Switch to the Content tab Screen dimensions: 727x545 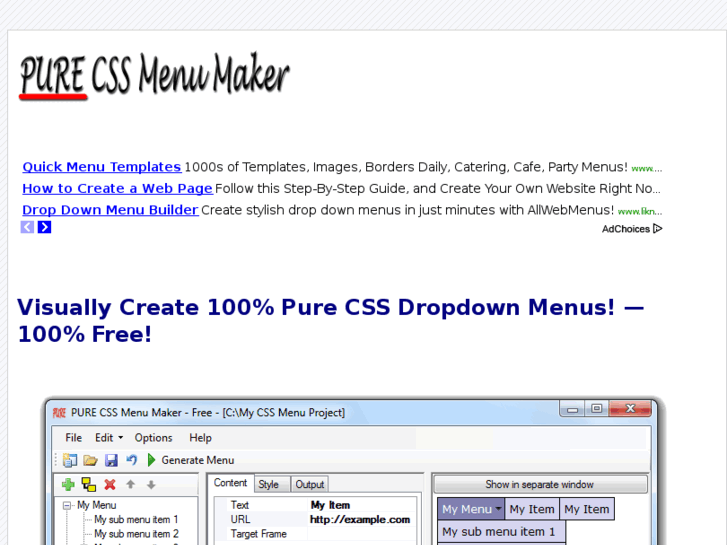[x=230, y=483]
